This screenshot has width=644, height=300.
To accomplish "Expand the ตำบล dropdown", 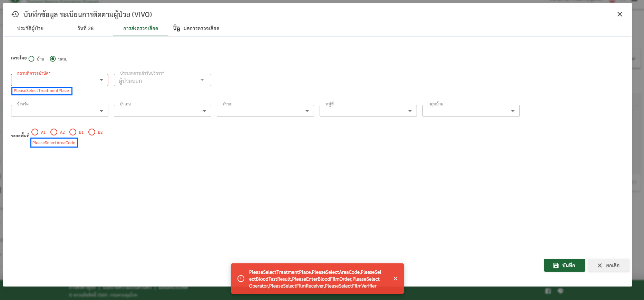I will pos(265,111).
